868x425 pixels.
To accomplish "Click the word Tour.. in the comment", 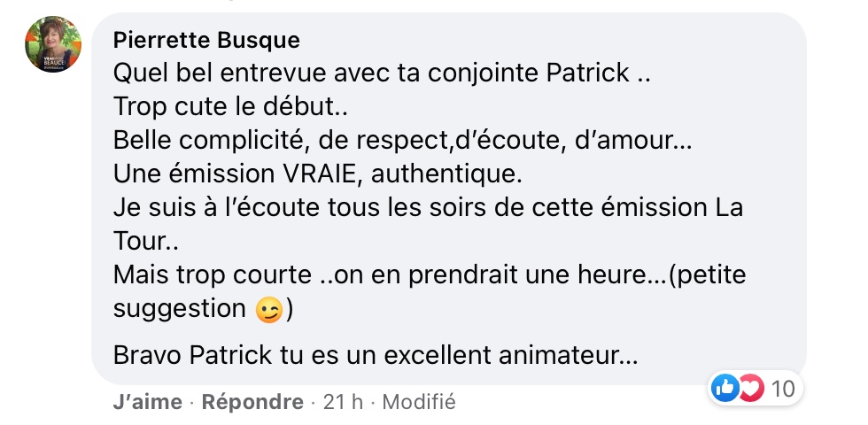I will coord(145,242).
